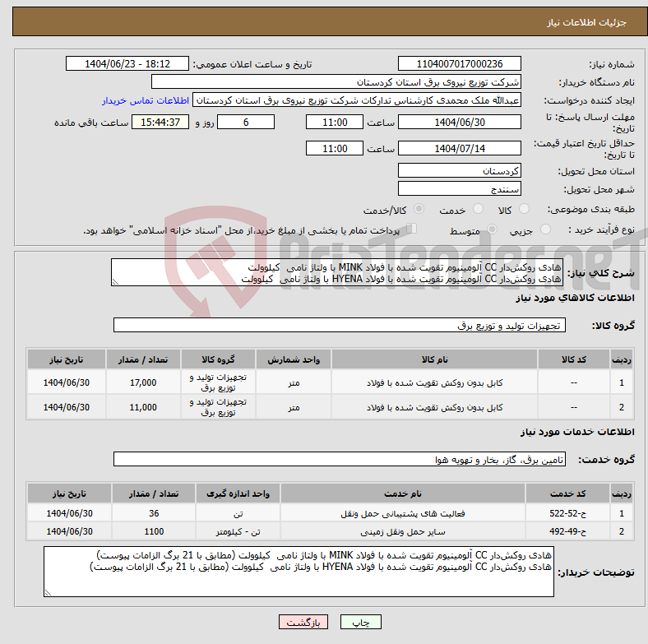The width and height of the screenshot is (648, 644).
Task: Click the page header جزئیات اطلاعات نیاز
Action: click(x=586, y=22)
